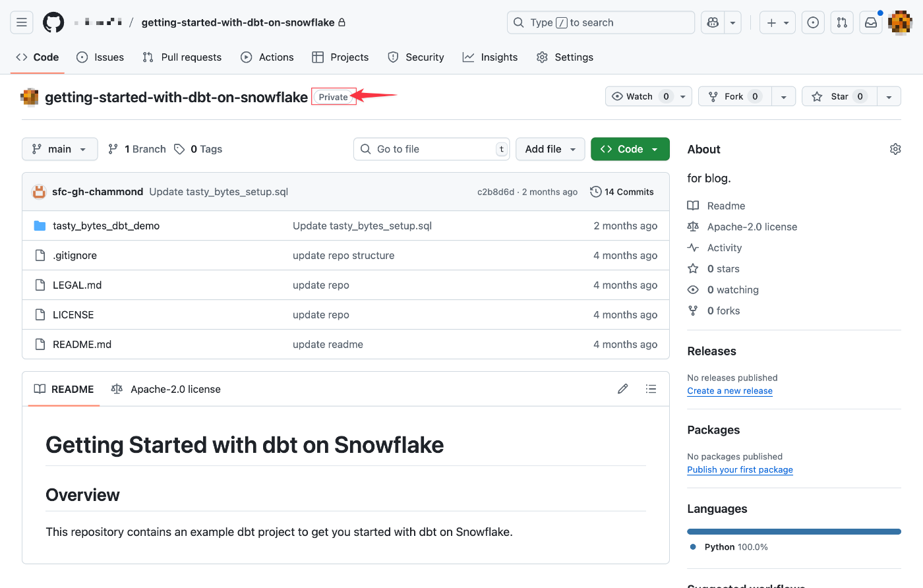Open sfc-gh-chammond author link
Screen dimensions: 923x588
[x=98, y=192]
